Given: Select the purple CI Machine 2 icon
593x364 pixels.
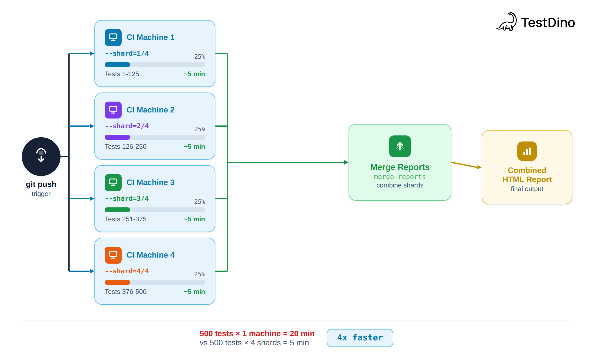Looking at the screenshot, I should 113,110.
